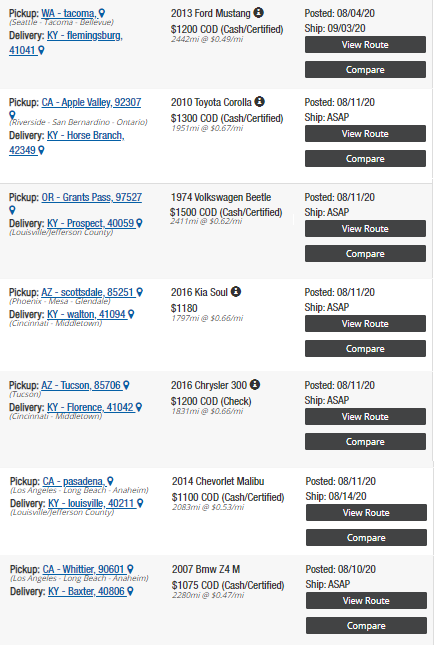The width and height of the screenshot is (435, 645).
Task: Compare the 2010 Toyota Corolla listing
Action: tap(365, 158)
